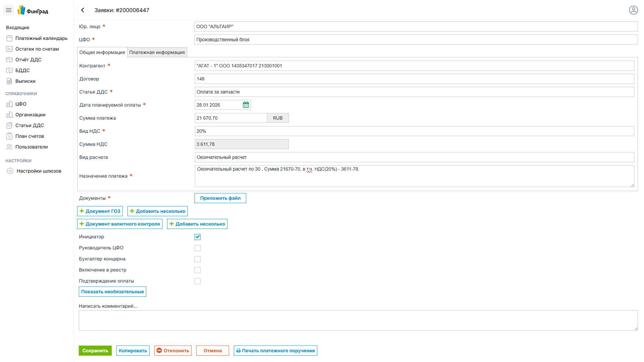
Task: Uncheck the Инициатор checkbox
Action: click(198, 237)
